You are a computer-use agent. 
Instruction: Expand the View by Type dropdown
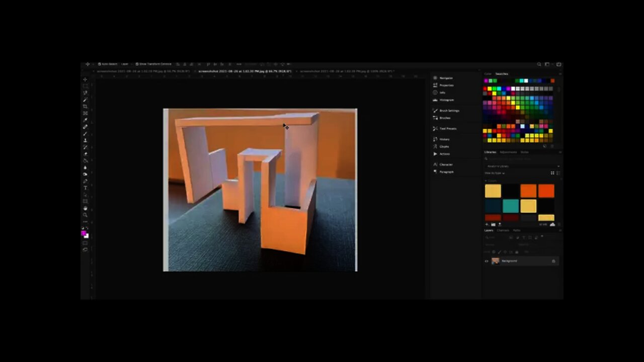point(495,173)
